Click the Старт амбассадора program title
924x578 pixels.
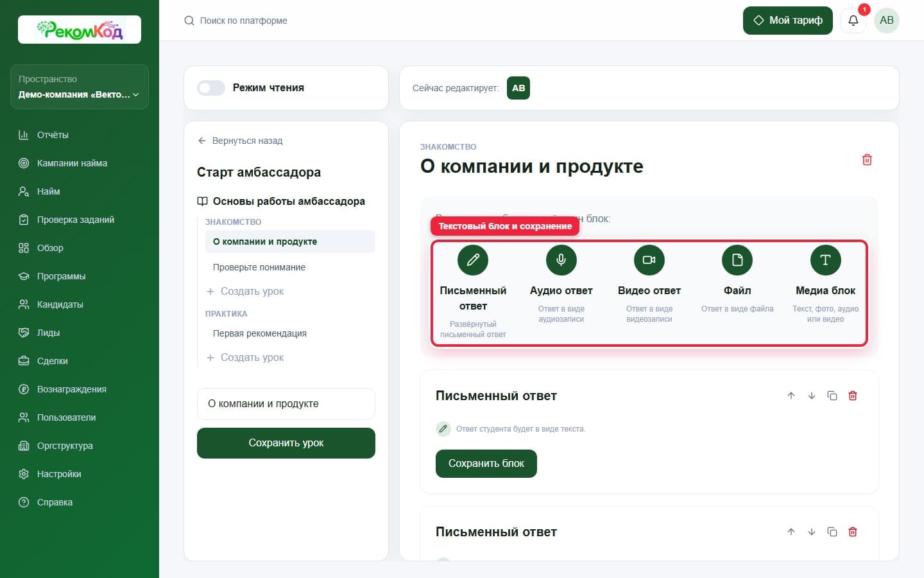pos(259,172)
